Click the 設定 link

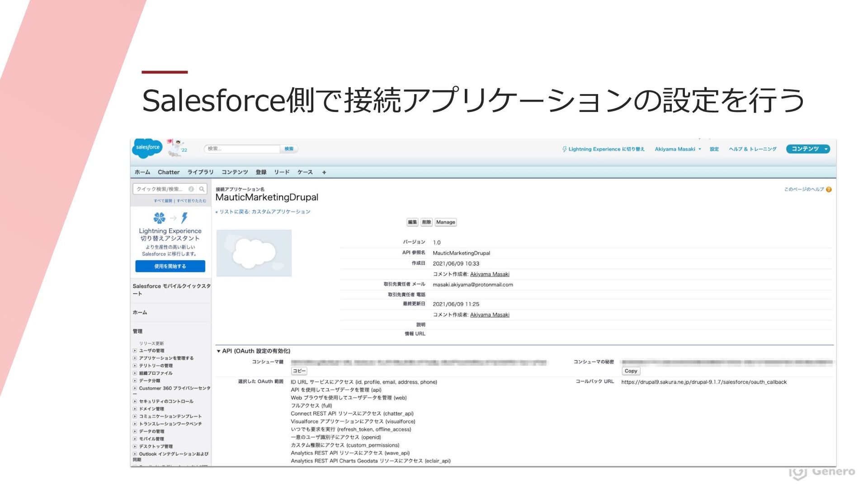pyautogui.click(x=714, y=149)
